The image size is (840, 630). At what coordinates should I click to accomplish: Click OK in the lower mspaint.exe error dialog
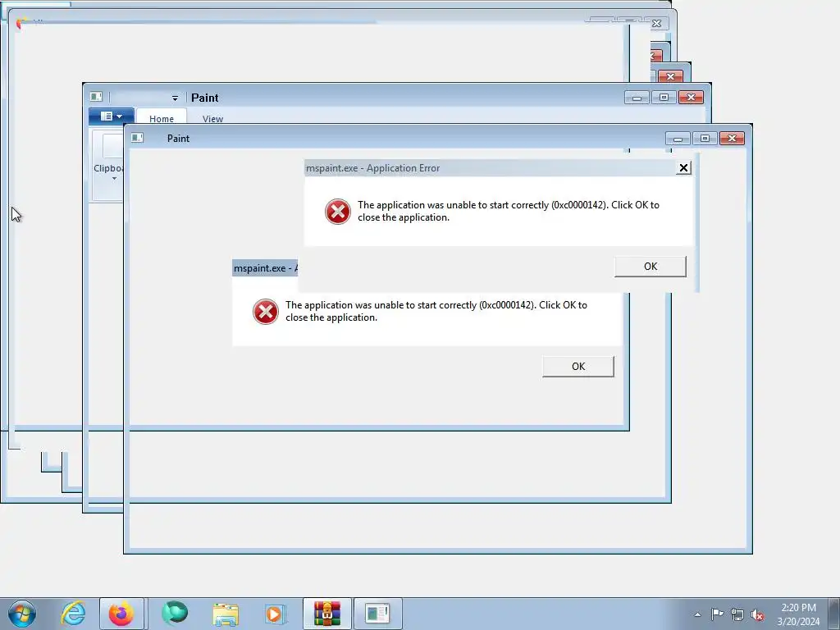point(578,367)
